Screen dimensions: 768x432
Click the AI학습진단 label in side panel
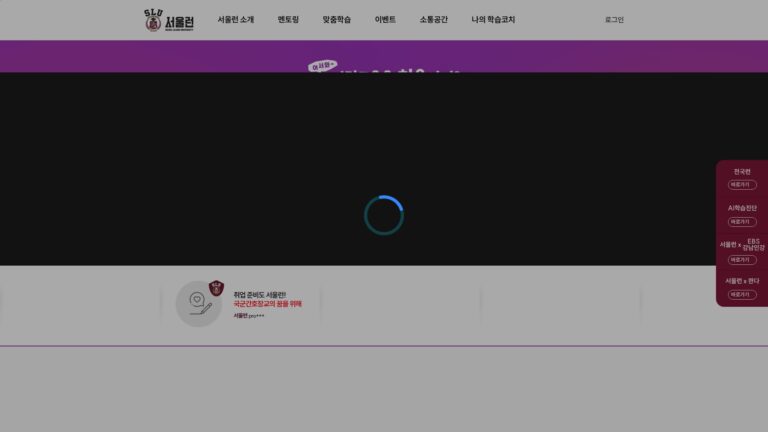(742, 208)
